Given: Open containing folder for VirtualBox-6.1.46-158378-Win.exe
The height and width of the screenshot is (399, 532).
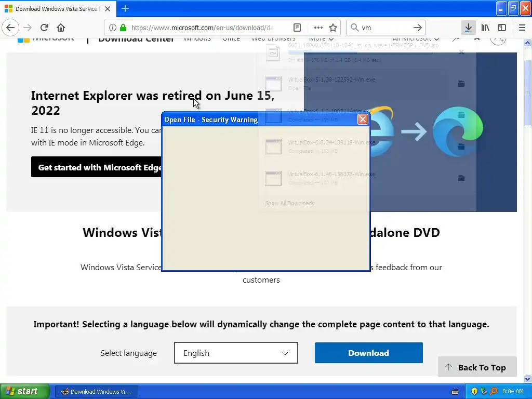Looking at the screenshot, I should [461, 178].
